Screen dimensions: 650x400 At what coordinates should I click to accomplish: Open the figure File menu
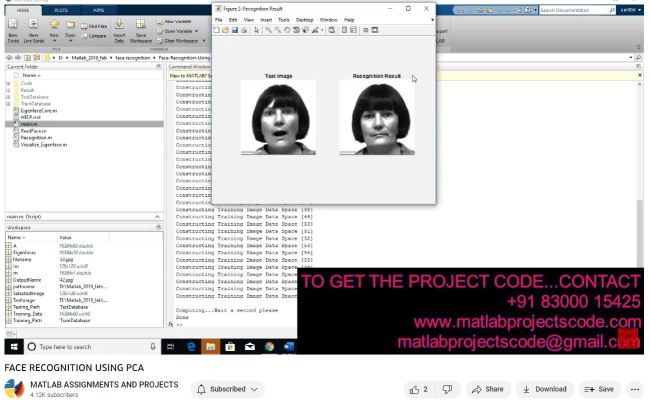[x=219, y=20]
